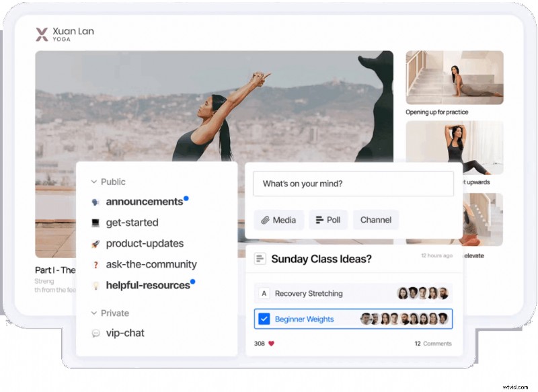Viewport: 538px width, 392px height.
Task: Uncheck the Beginner Weights poll option
Action: tap(264, 319)
